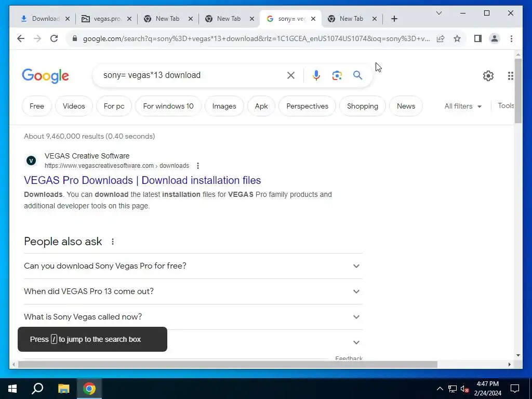Open Google quick settings gear
This screenshot has width=532, height=399.
pyautogui.click(x=488, y=76)
